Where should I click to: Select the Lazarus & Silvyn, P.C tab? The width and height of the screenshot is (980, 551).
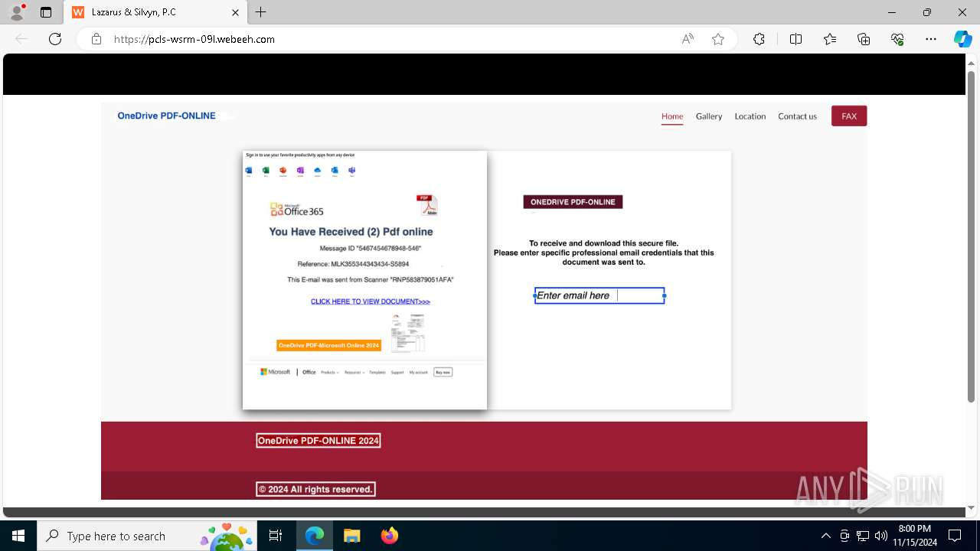point(156,12)
